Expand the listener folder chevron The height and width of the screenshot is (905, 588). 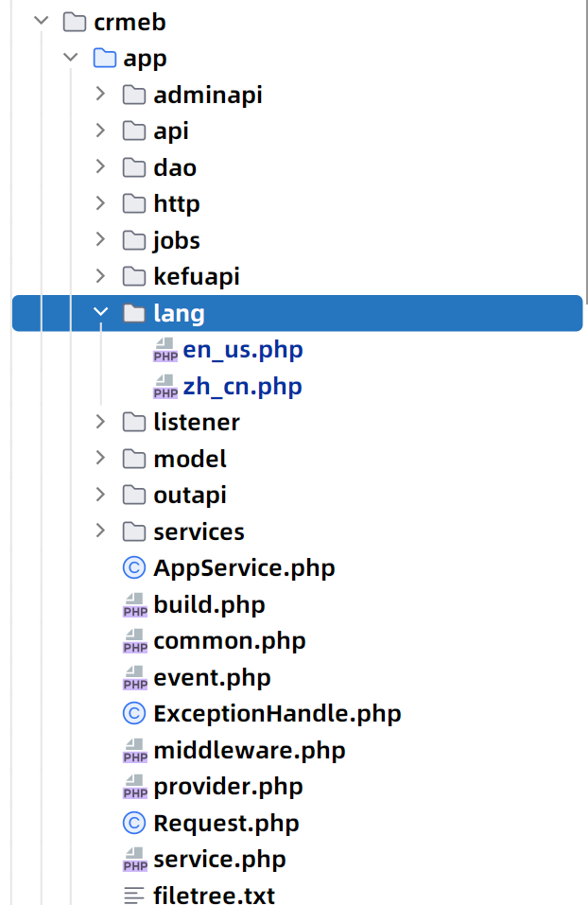[x=101, y=422]
